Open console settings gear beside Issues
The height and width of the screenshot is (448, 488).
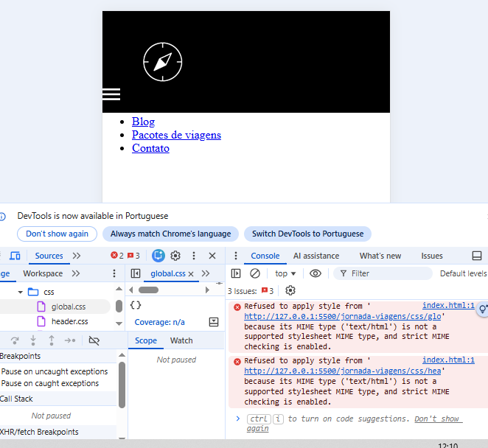(x=290, y=290)
